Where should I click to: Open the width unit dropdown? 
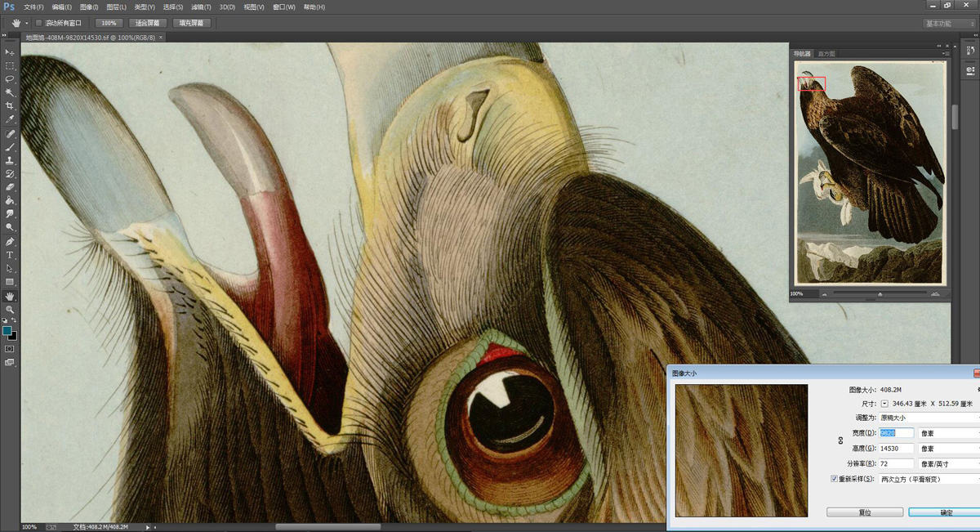tap(948, 433)
